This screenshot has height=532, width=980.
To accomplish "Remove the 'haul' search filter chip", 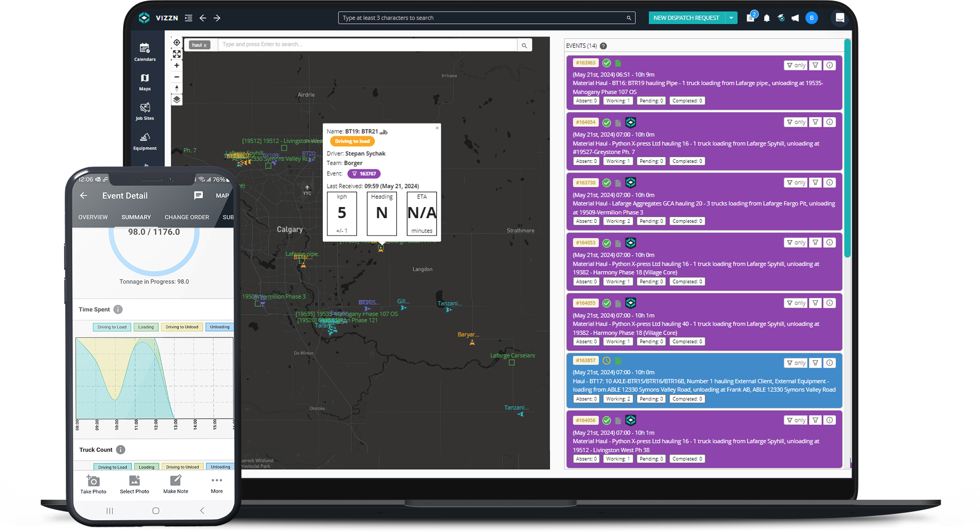I will point(206,45).
